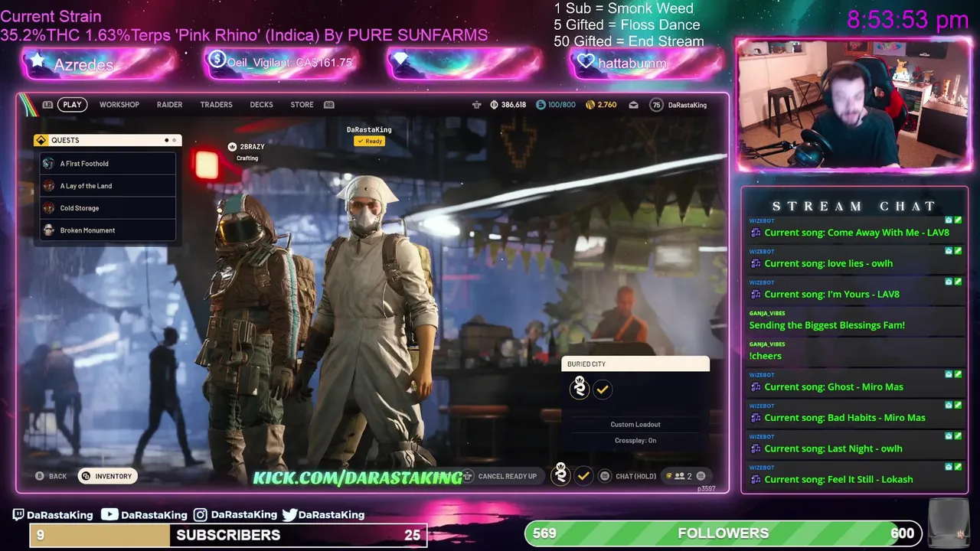Click the !cheers chat message
The width and height of the screenshot is (980, 551).
tap(766, 356)
